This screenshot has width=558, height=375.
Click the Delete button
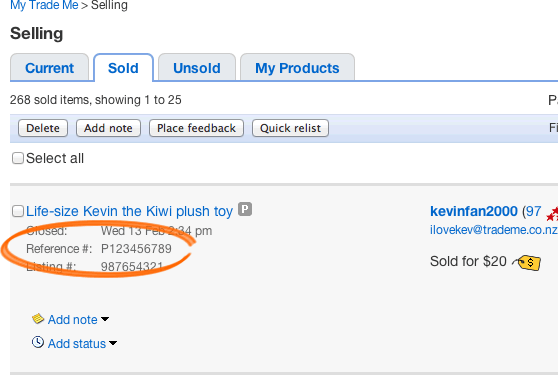[x=43, y=128]
